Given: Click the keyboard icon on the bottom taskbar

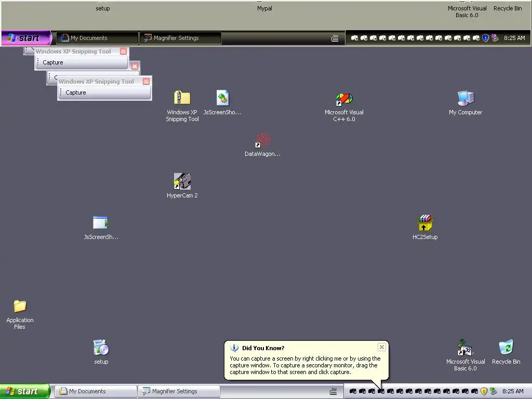Looking at the screenshot, I should tap(334, 392).
